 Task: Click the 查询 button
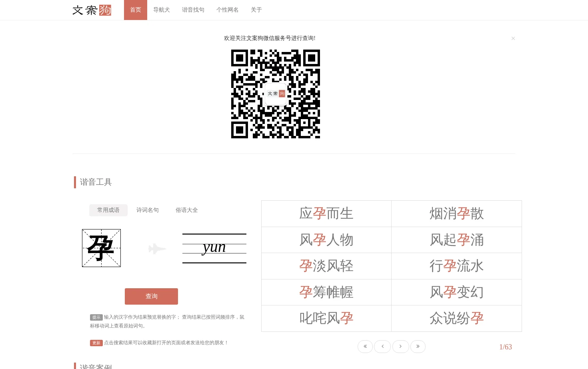(x=151, y=296)
